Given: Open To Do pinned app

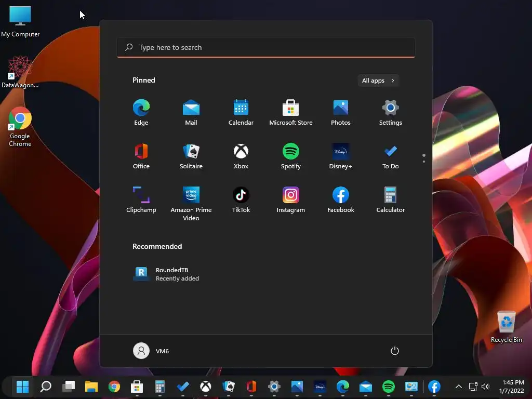Looking at the screenshot, I should (x=391, y=156).
